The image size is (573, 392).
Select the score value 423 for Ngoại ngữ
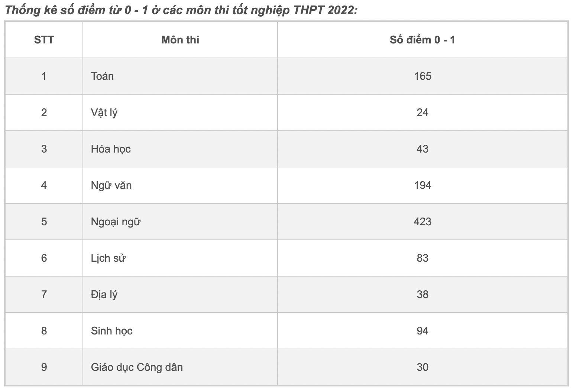(x=423, y=222)
